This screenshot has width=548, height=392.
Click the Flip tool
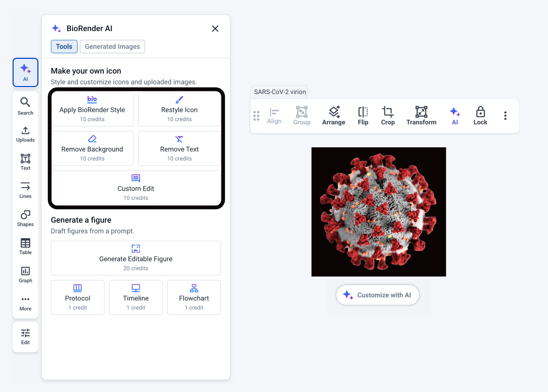(x=363, y=116)
